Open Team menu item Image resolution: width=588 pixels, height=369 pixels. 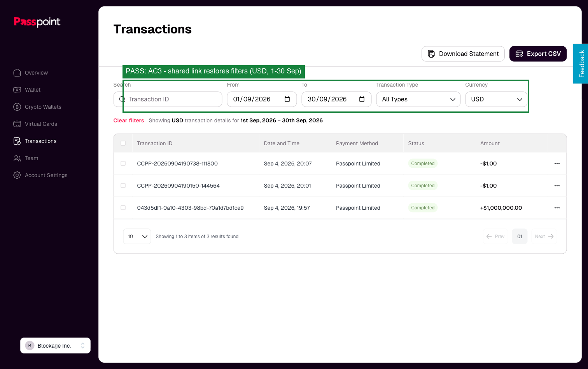[x=31, y=158]
